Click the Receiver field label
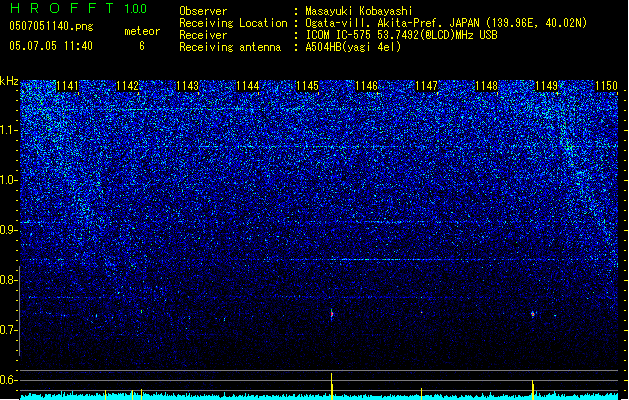Screen dimensions: 629x400 click(203, 35)
